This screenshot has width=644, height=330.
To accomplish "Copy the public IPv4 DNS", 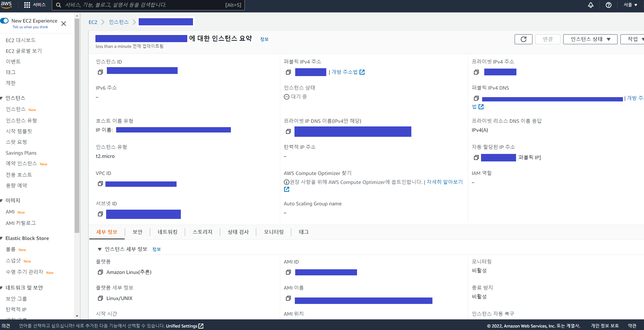I will coord(476,98).
